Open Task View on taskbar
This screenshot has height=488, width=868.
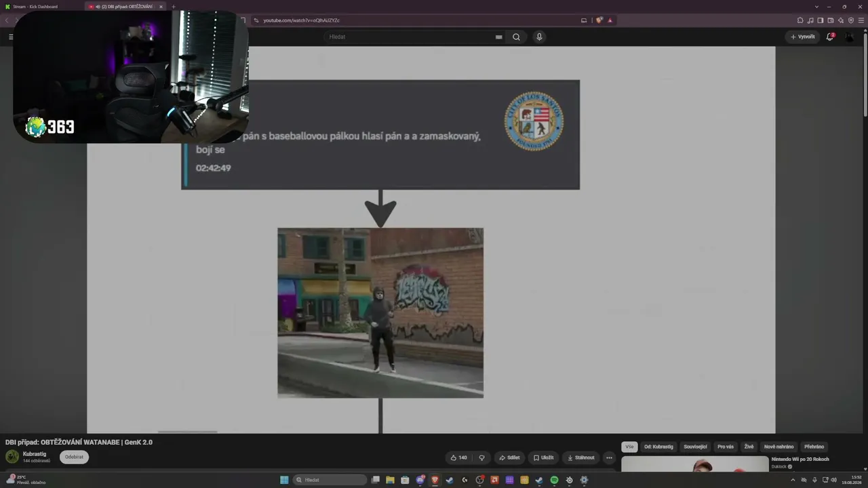click(x=375, y=480)
